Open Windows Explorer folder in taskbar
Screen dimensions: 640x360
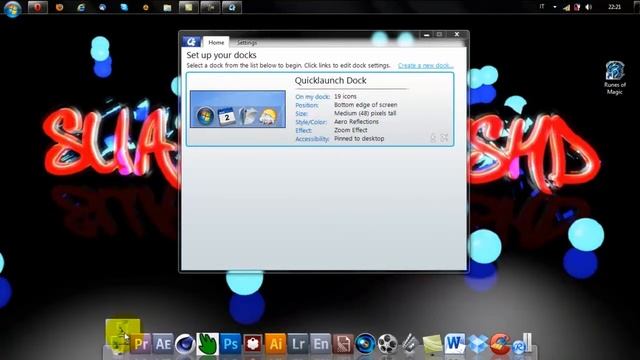167,7
